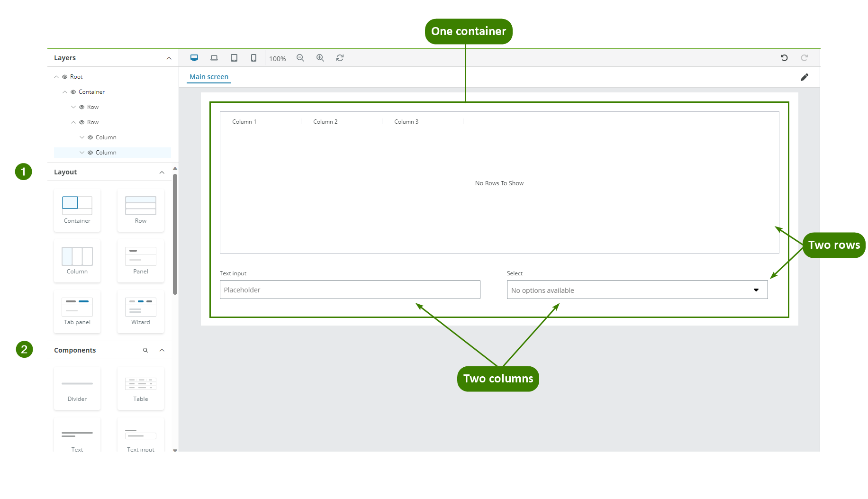
Task: Sort the table by Column 2
Action: click(325, 121)
